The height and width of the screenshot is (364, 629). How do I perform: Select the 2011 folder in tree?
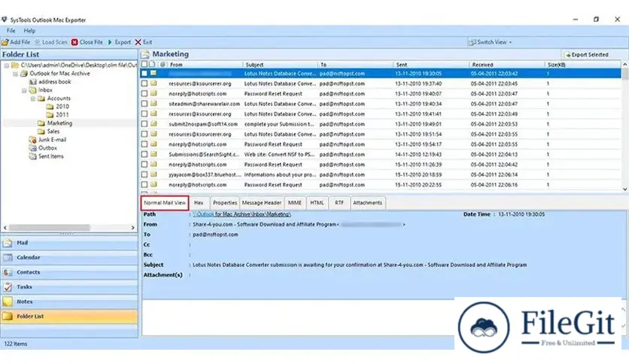(x=62, y=114)
